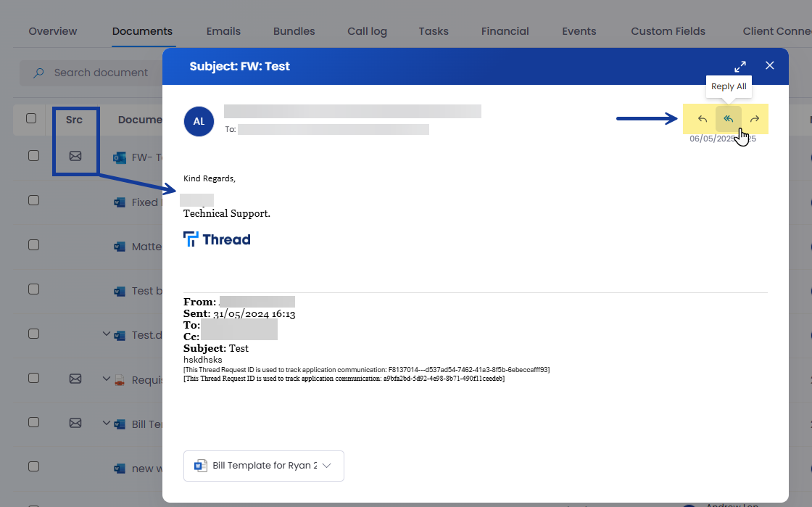
Task: Click the search magnifier icon
Action: (x=38, y=73)
